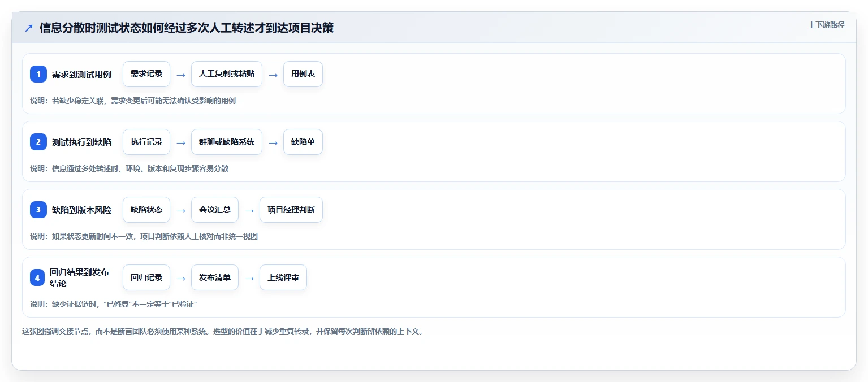Click the 回归结果到发布结论 row title

tap(79, 277)
